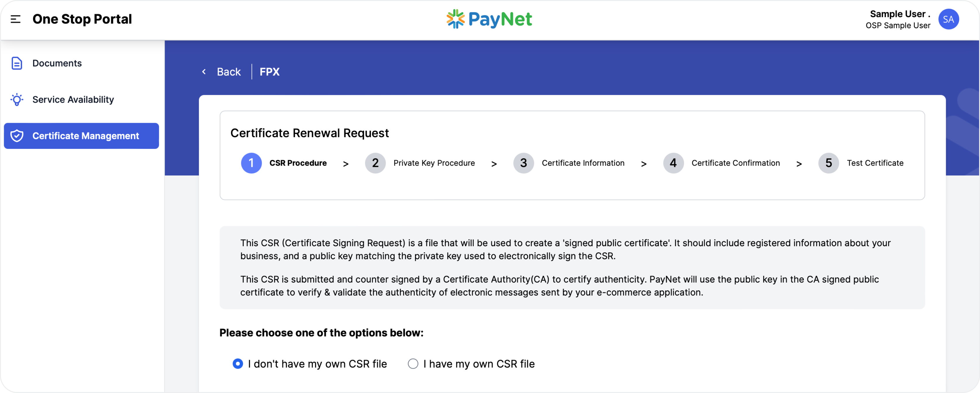Click step 4 Certificate Confirmation circle
The image size is (980, 393).
[674, 163]
